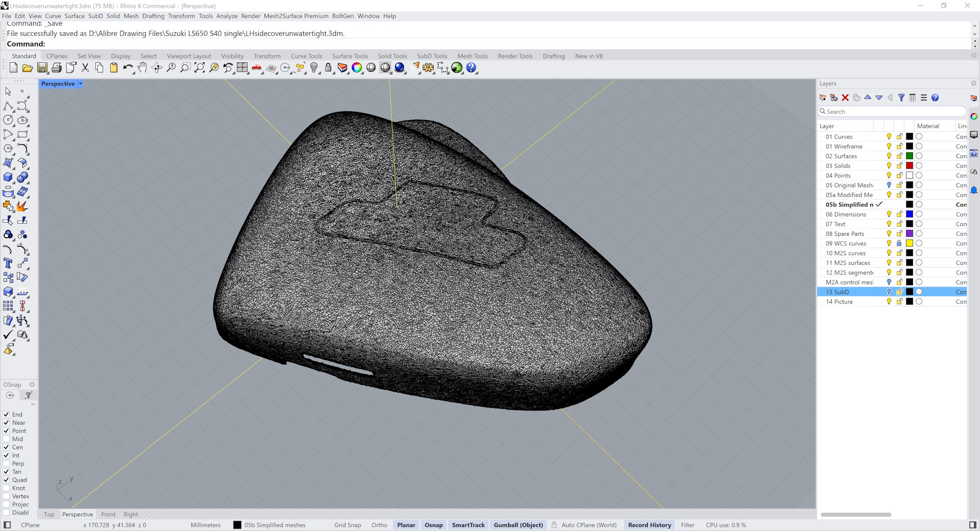Click the red color swatch of 03 Solids

pyautogui.click(x=910, y=166)
